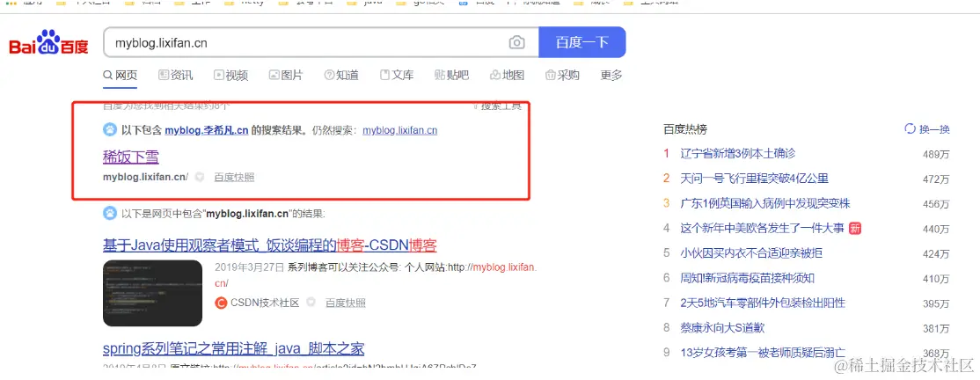Click paw icon beside 以下是网页中包含
The image size is (980, 380).
tap(110, 214)
